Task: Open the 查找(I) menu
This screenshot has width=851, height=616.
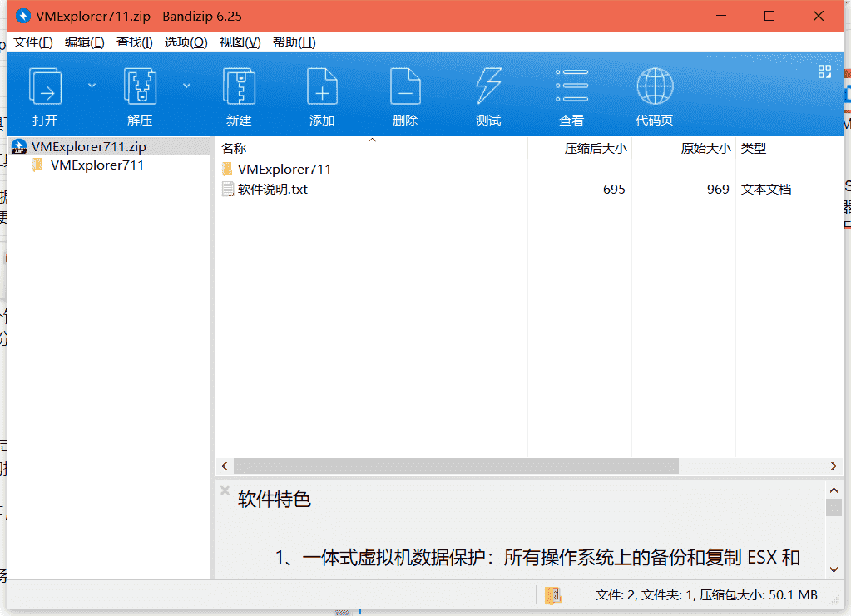Action: pyautogui.click(x=134, y=42)
